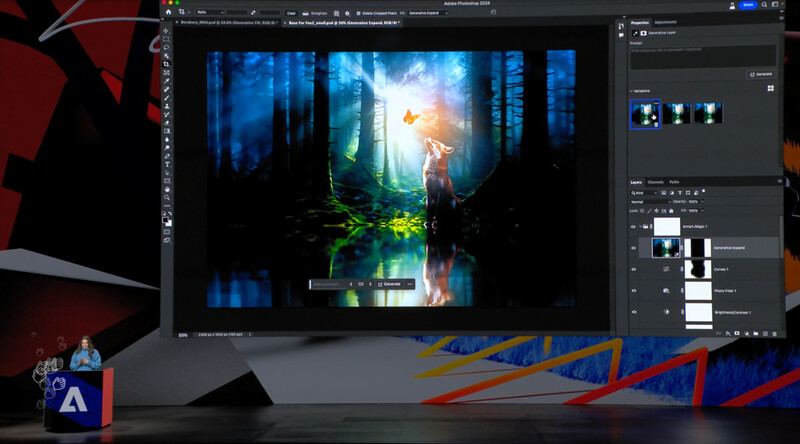Click the Straighten icon in options bar
The width and height of the screenshot is (800, 444).
click(x=306, y=13)
